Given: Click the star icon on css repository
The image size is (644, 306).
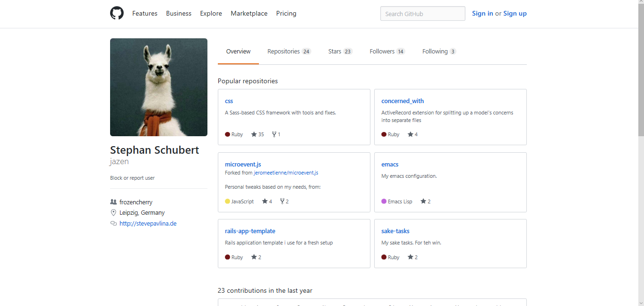Looking at the screenshot, I should 254,134.
